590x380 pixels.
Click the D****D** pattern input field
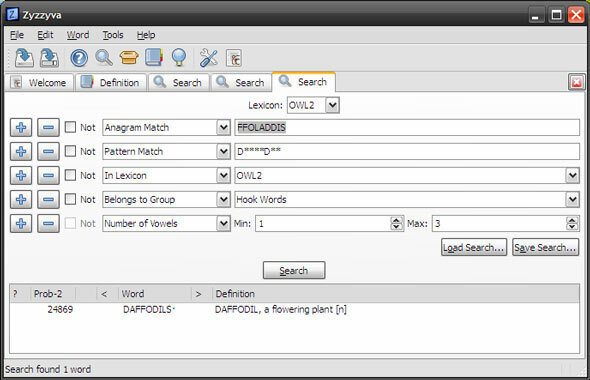407,152
